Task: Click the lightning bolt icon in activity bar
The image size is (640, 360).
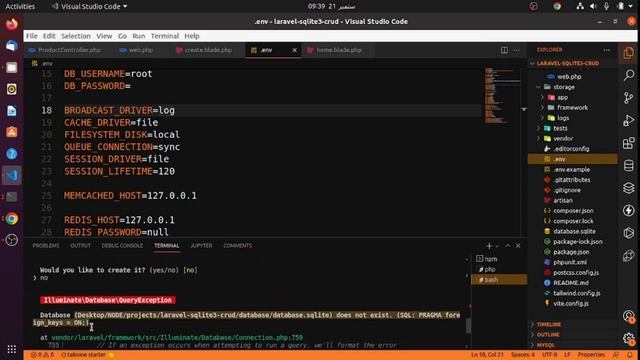Action: click(x=629, y=211)
